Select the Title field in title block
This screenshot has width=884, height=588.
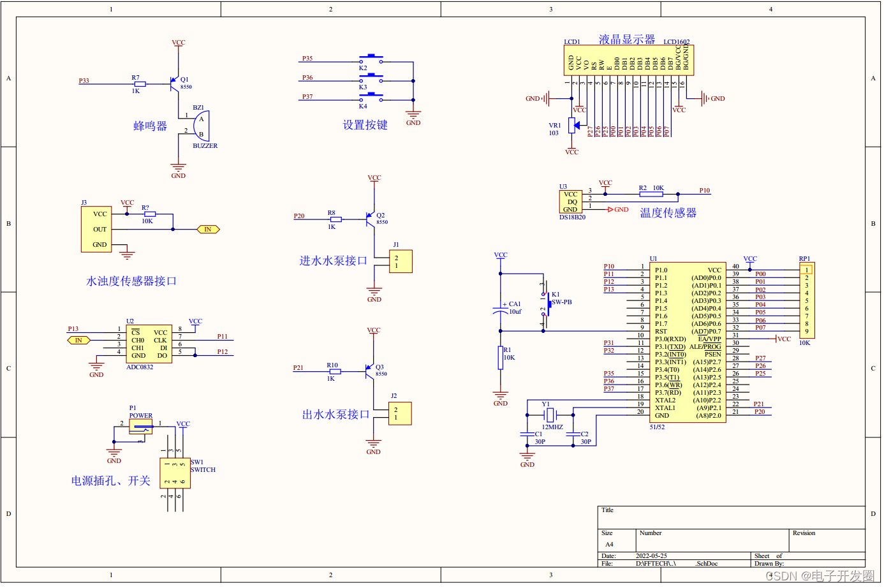[x=732, y=517]
